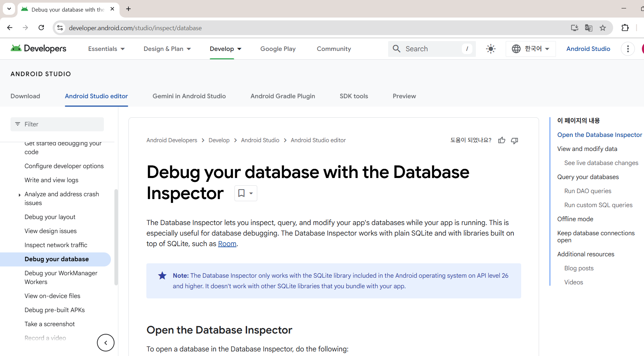Viewport: 644px width, 356px height.
Task: Open the SDK tools tab
Action: [354, 96]
